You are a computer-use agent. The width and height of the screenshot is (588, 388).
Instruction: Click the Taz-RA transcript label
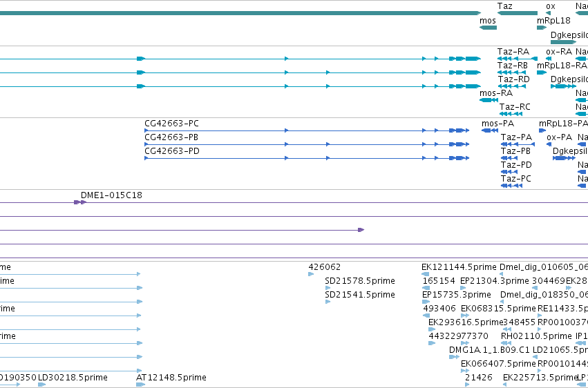pyautogui.click(x=513, y=52)
